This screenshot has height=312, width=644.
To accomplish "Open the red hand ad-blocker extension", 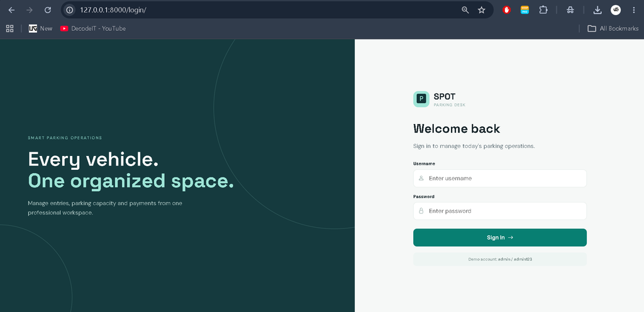I will (x=506, y=10).
